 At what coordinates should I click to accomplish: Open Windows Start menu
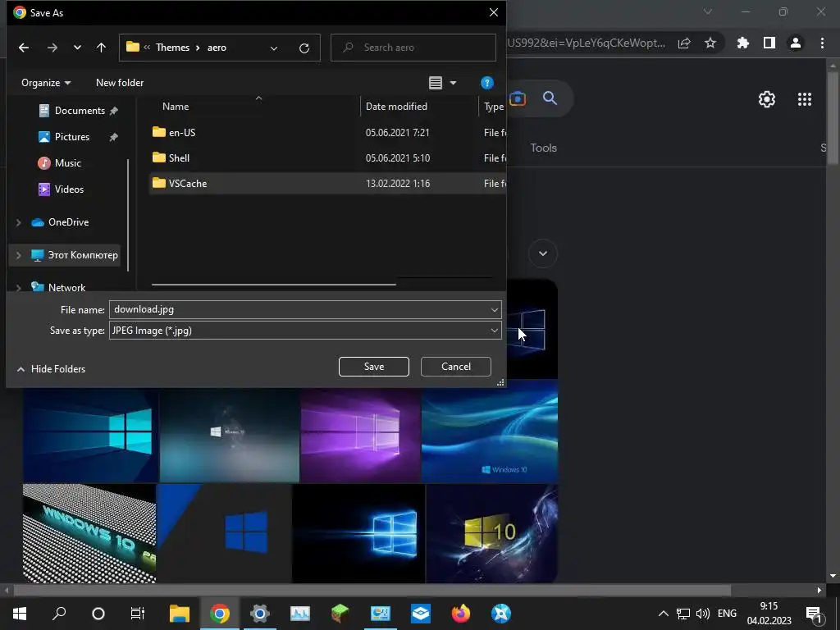pyautogui.click(x=20, y=614)
